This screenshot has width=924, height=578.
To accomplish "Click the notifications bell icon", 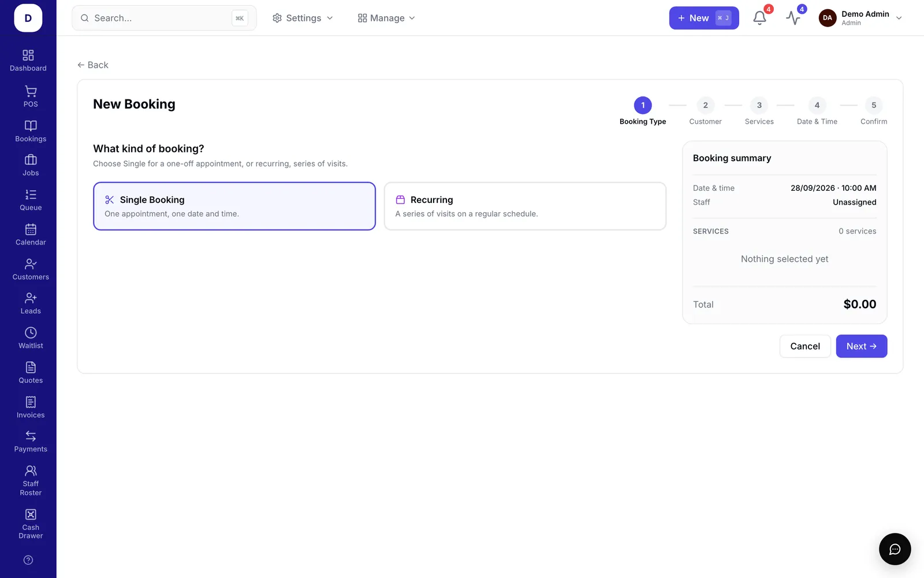I will click(x=759, y=18).
